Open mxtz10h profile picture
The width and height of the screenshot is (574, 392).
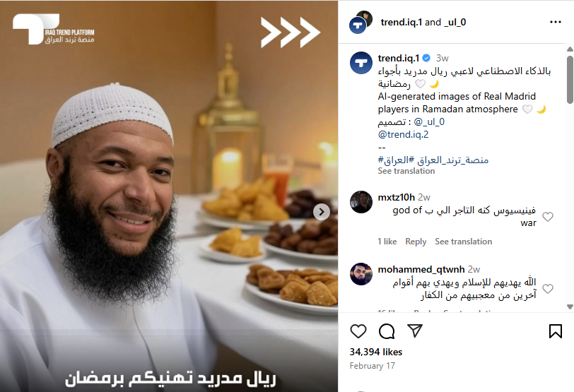click(x=361, y=201)
